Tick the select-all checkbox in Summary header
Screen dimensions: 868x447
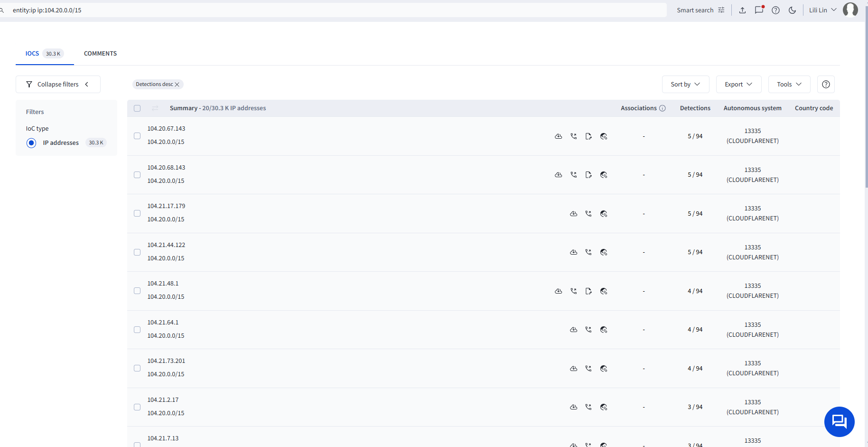(137, 108)
